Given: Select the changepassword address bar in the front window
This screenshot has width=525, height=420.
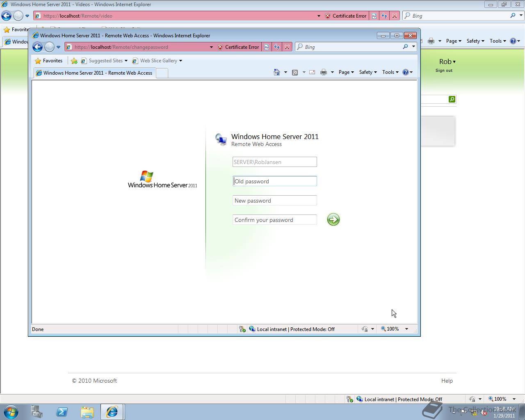Looking at the screenshot, I should click(139, 47).
